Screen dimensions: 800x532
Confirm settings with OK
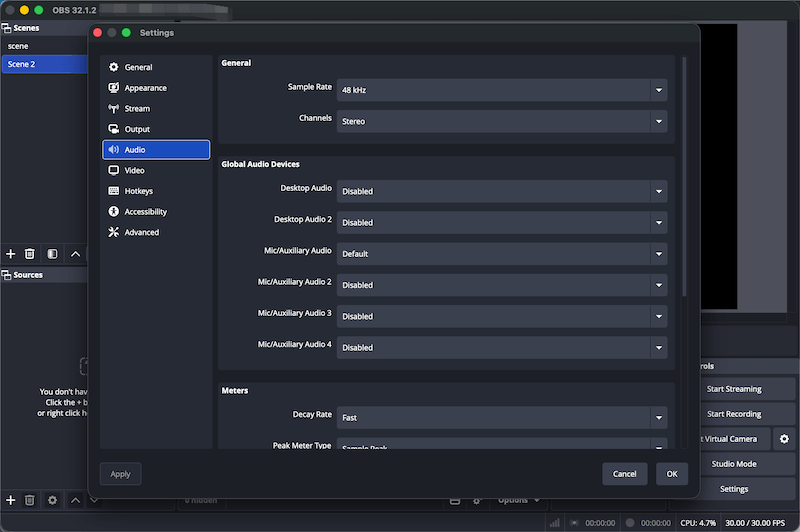pyautogui.click(x=672, y=474)
